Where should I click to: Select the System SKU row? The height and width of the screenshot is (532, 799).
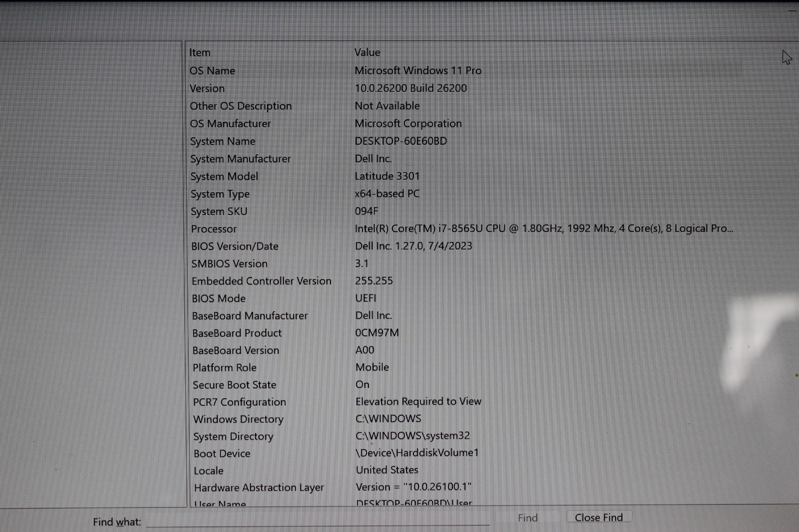(x=219, y=212)
